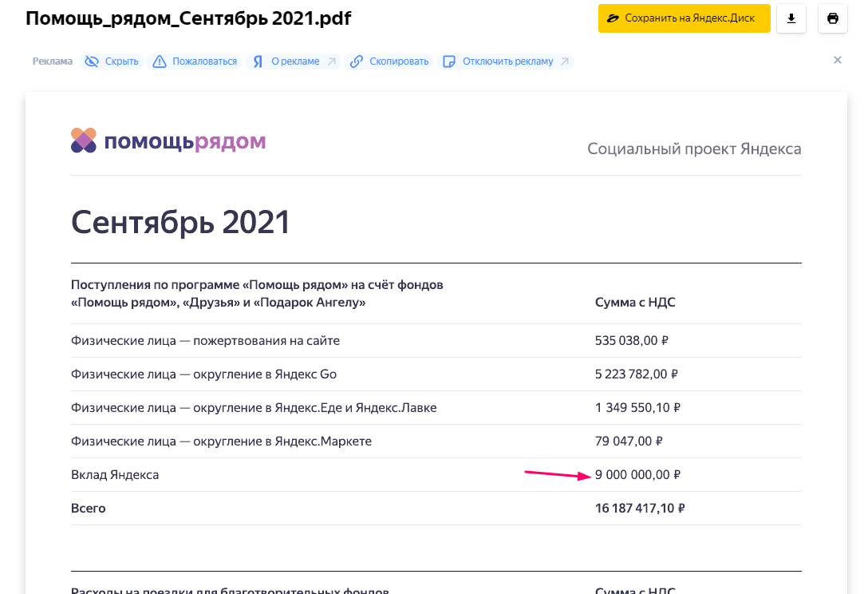Select value 9 000 000,00 ₽
Viewport: 868px width, 594px height.
pos(637,475)
